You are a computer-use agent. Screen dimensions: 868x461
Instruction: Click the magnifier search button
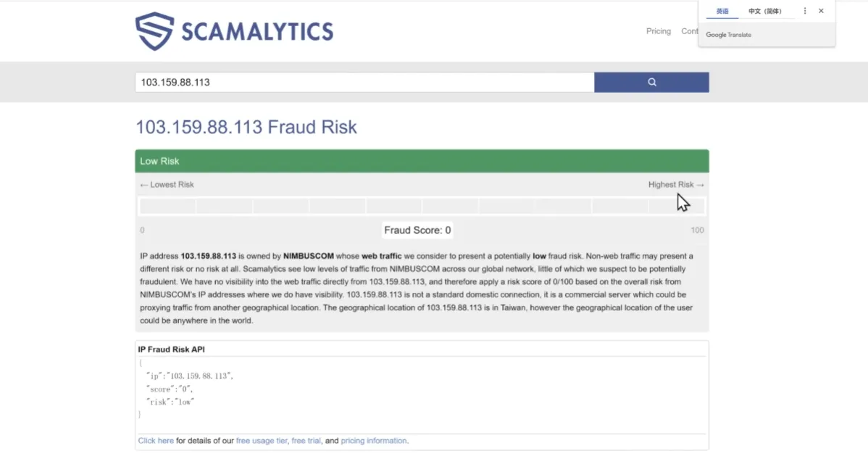tap(651, 83)
